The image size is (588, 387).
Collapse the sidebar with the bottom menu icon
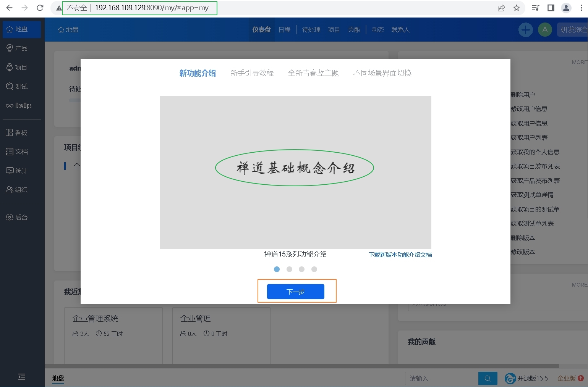coord(22,377)
